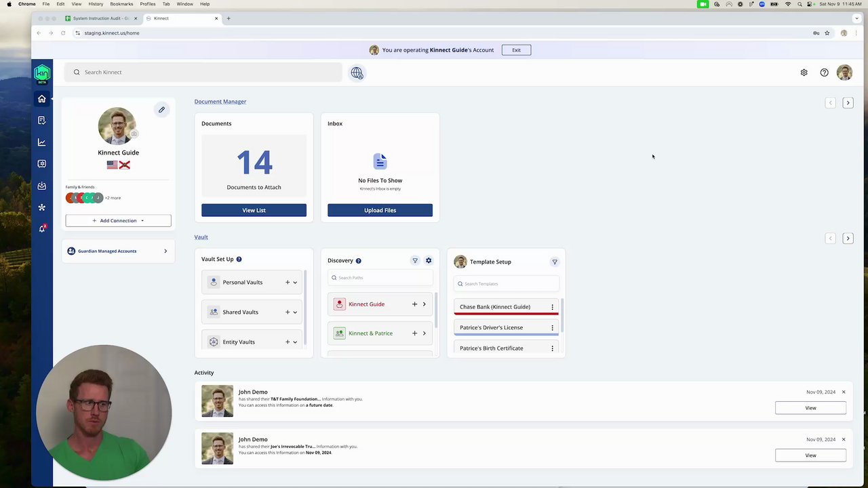The height and width of the screenshot is (488, 868).
Task: Bookmark this page with the star icon
Action: tap(827, 33)
